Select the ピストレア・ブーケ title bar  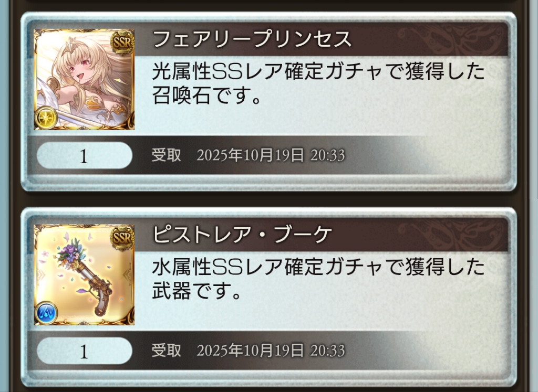pyautogui.click(x=321, y=235)
